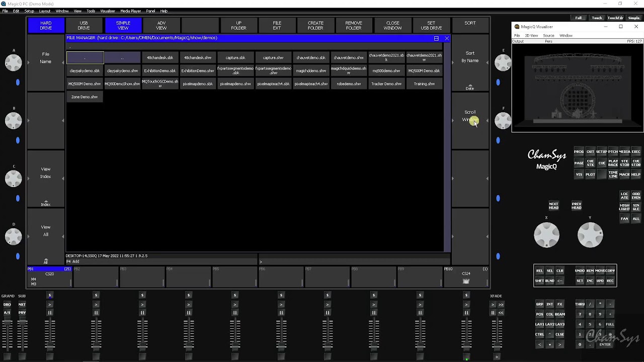Screen dimensions: 644x362
Task: Select the robedemo.shw show file
Action: click(349, 84)
